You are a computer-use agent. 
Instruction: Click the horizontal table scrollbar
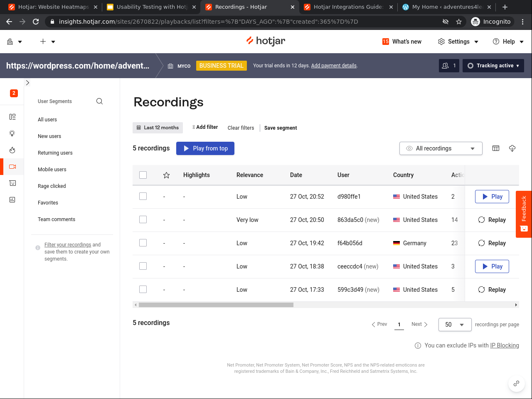click(x=216, y=305)
